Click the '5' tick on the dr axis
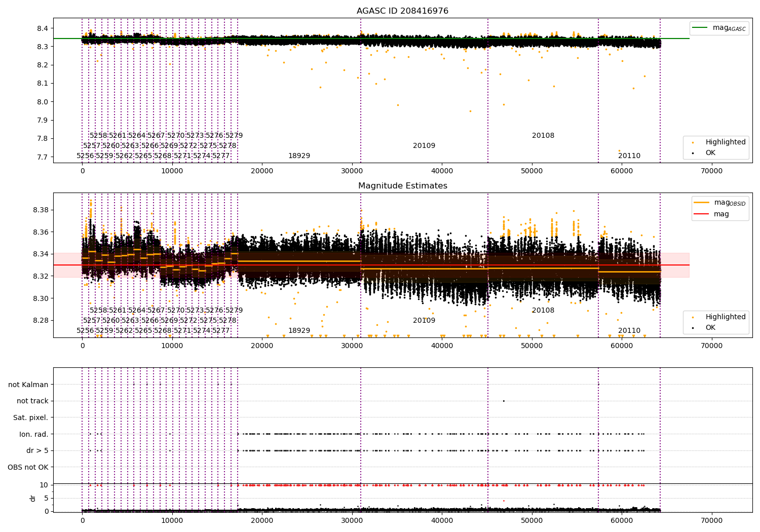 point(47,498)
